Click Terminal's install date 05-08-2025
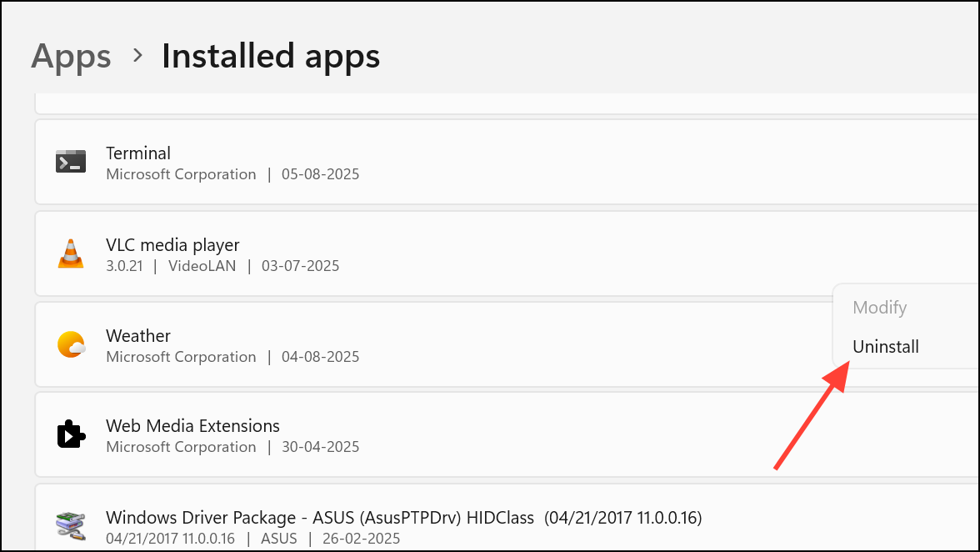 click(x=320, y=175)
